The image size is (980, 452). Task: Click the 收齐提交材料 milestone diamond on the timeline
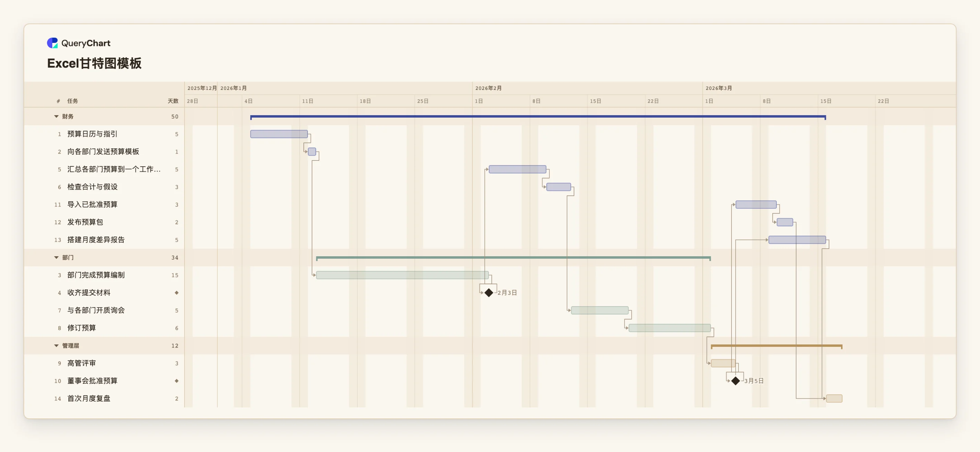[489, 293]
